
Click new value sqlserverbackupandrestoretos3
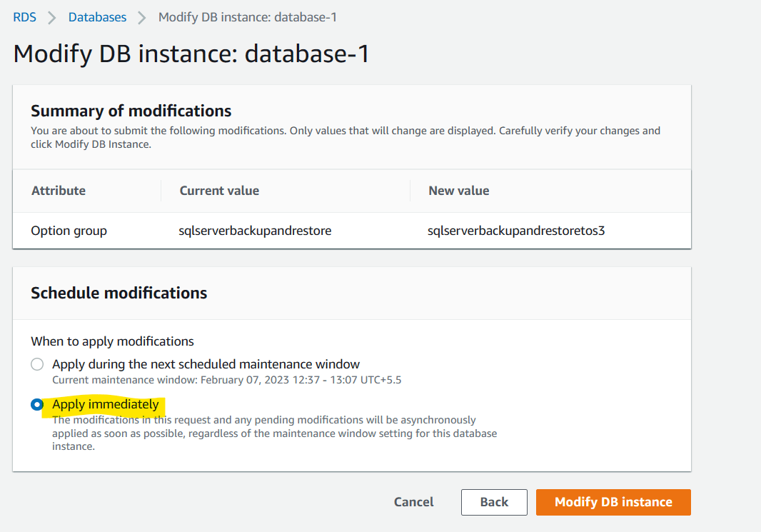click(516, 231)
